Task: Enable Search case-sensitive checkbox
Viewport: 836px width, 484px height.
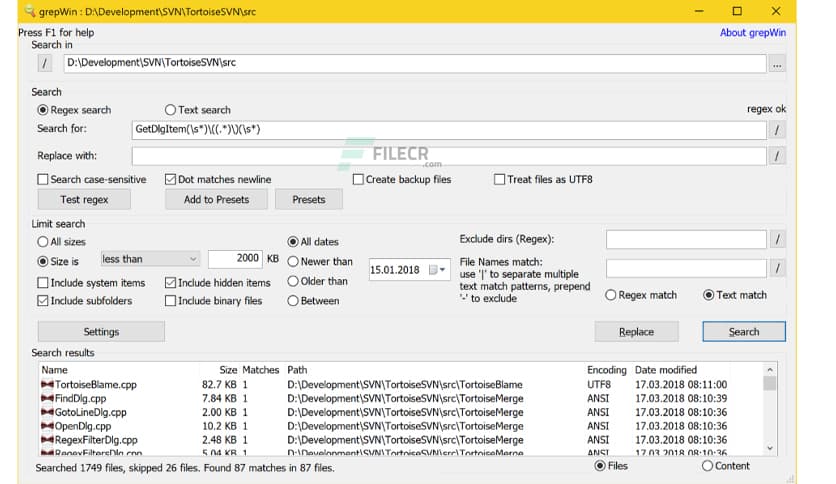Action: pyautogui.click(x=43, y=180)
